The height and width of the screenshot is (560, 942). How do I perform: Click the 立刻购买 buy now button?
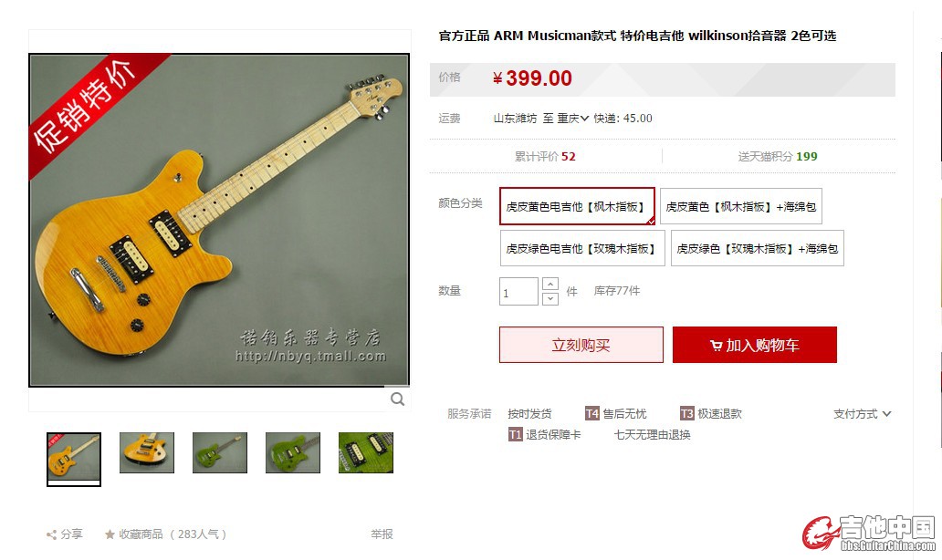581,345
